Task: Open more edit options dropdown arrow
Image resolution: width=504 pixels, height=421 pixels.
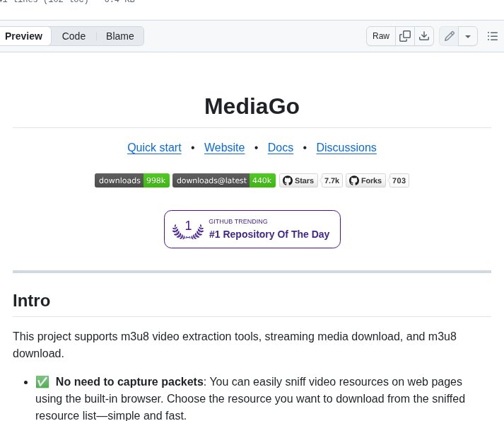Action: (468, 36)
